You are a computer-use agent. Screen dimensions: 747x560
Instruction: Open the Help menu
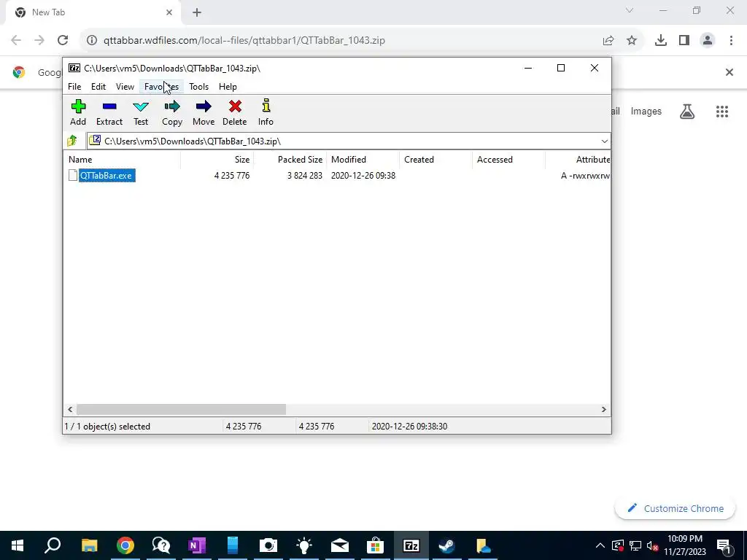(228, 87)
